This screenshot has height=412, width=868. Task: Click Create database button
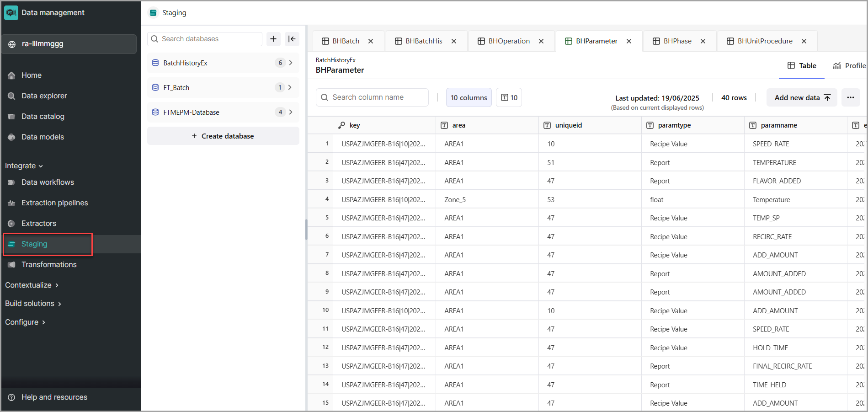(223, 136)
